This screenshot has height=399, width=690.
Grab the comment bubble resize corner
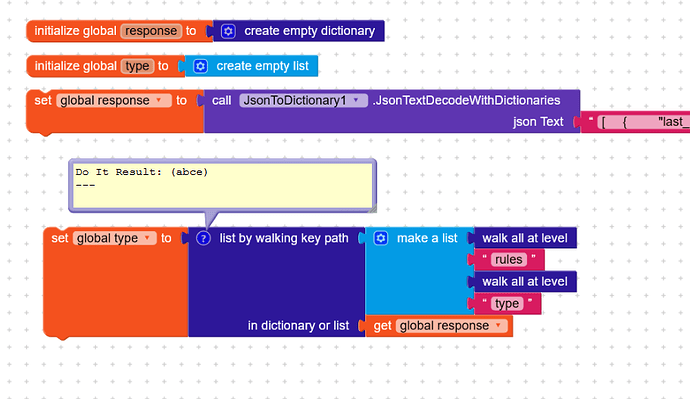tap(372, 209)
